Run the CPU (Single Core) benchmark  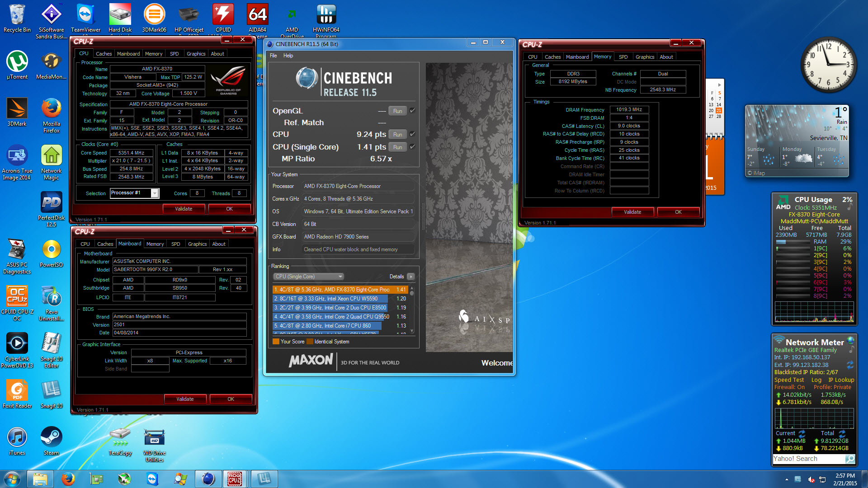[397, 147]
